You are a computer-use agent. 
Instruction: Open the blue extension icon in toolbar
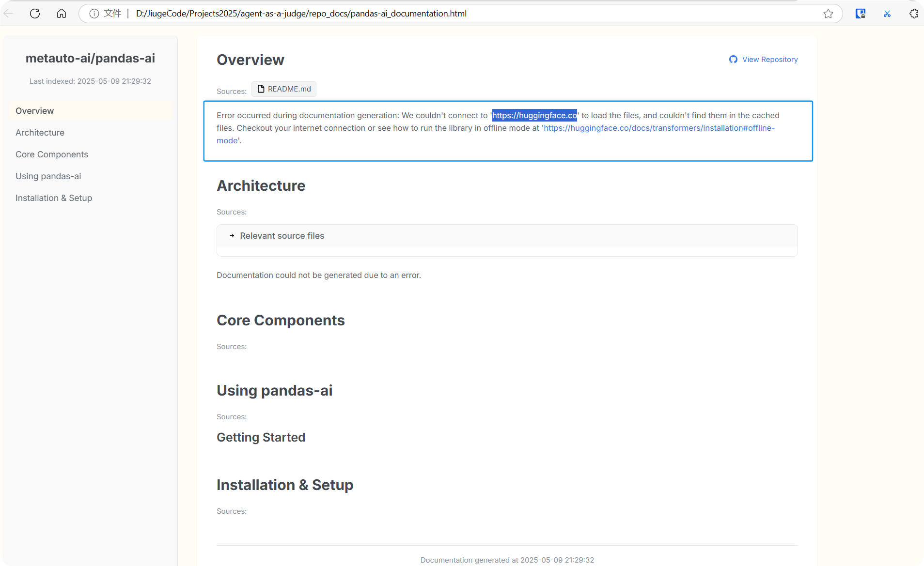tap(861, 14)
